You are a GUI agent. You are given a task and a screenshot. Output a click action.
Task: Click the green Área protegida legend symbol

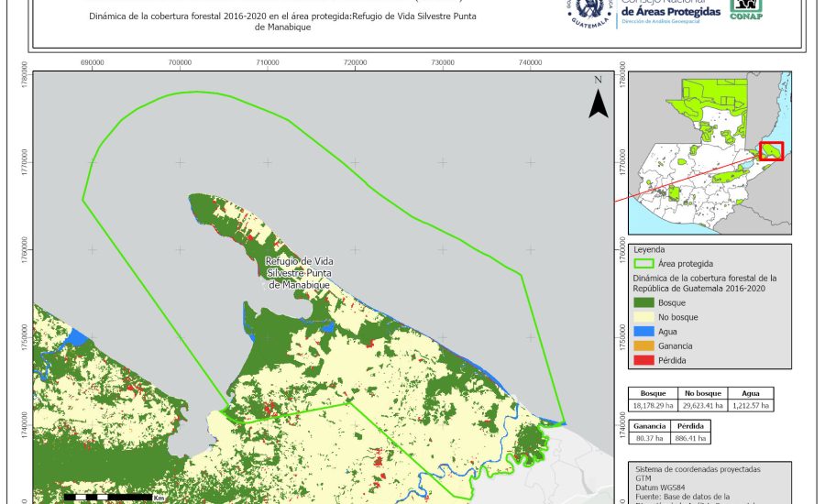coord(651,262)
